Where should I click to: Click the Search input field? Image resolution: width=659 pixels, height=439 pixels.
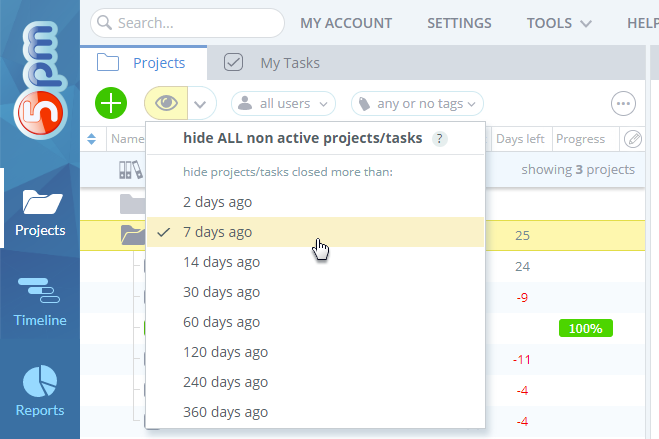coord(187,23)
